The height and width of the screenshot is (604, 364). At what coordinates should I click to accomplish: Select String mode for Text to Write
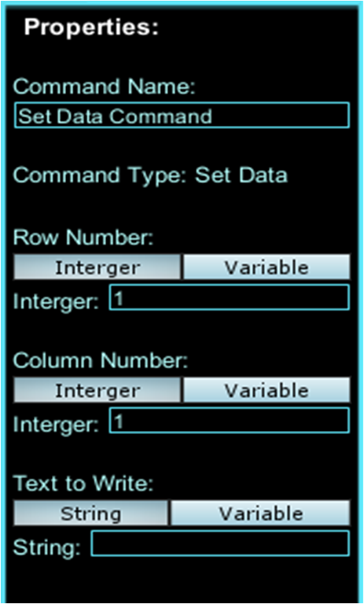tap(91, 513)
